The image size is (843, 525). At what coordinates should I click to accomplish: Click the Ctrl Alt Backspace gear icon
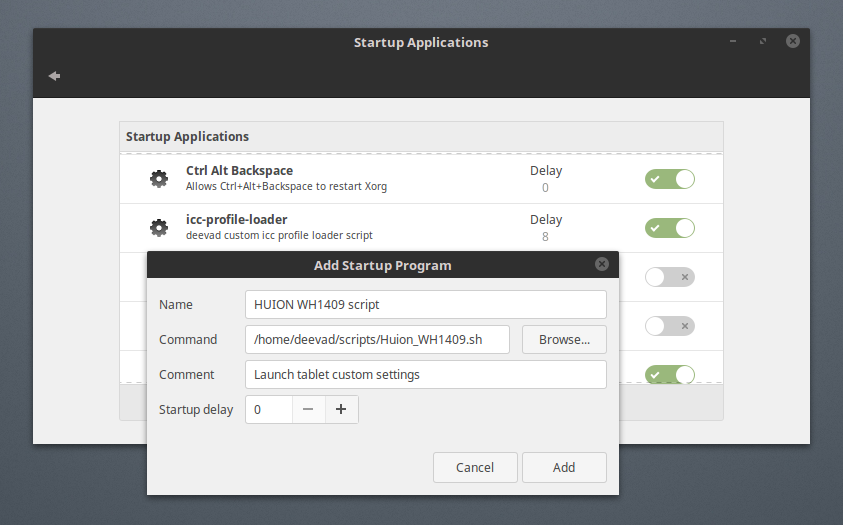tap(158, 179)
